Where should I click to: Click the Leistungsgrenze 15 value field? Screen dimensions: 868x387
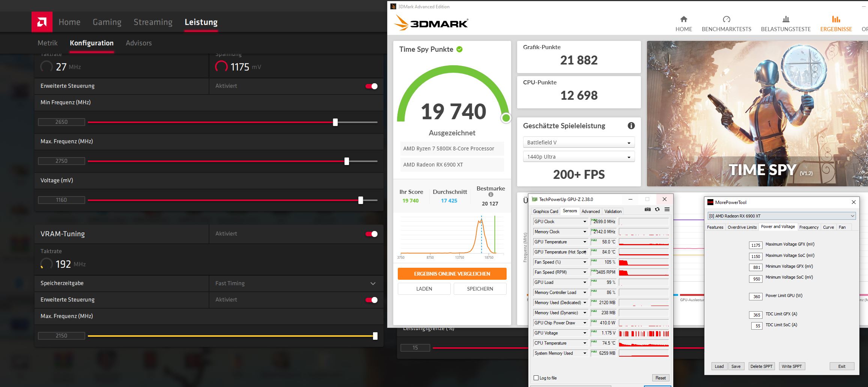415,348
